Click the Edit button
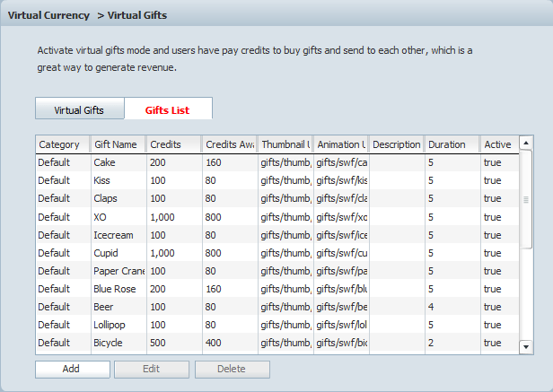 pos(152,369)
